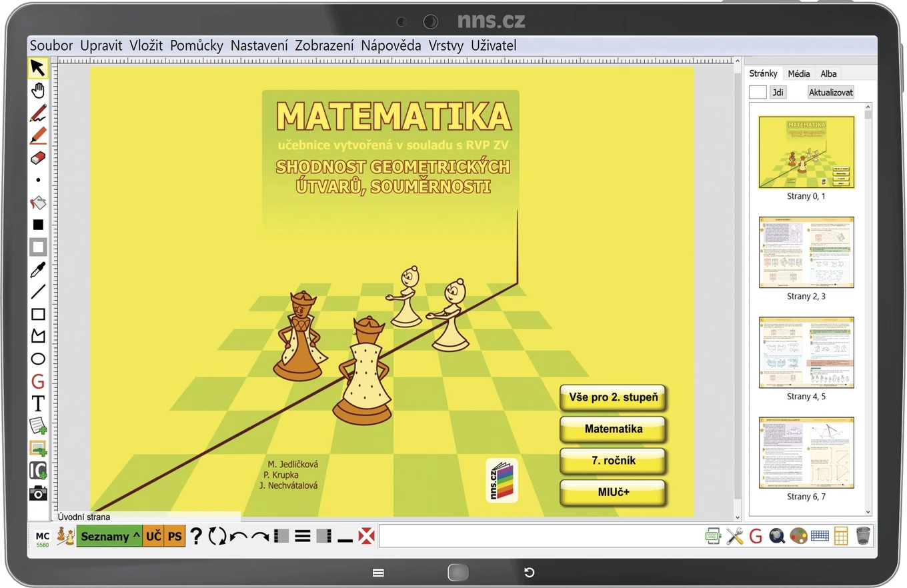Click the globe magnifier search icon

777,536
